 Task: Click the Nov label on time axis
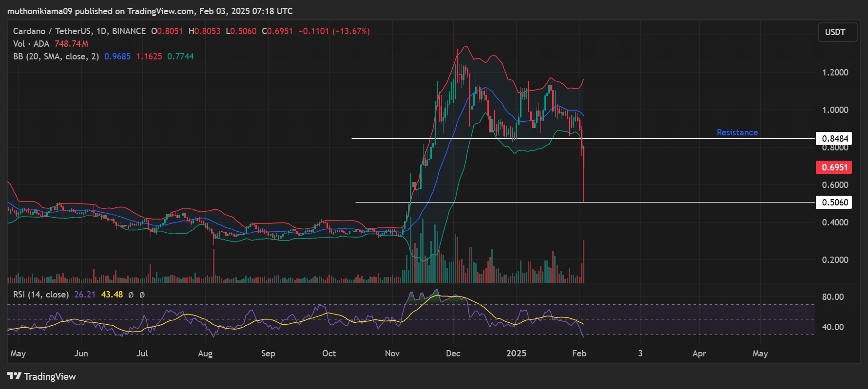pyautogui.click(x=392, y=353)
